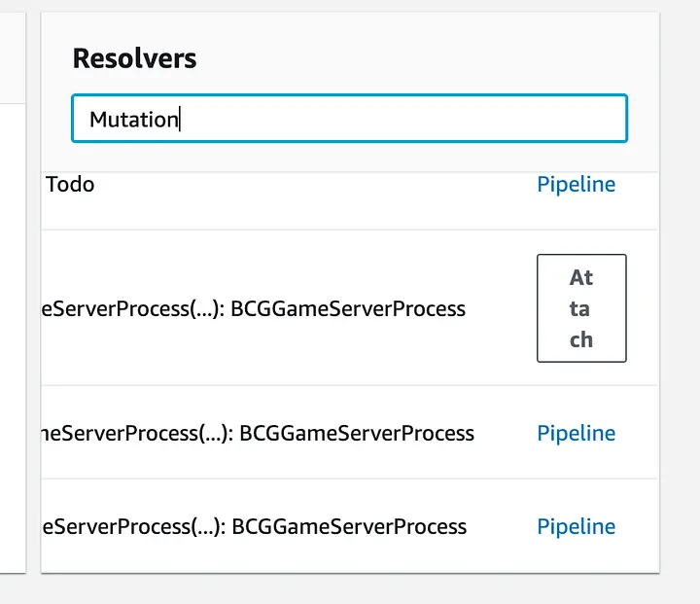Click BCGGameServerProcess type in the third row
This screenshot has height=604, width=700.
(357, 433)
